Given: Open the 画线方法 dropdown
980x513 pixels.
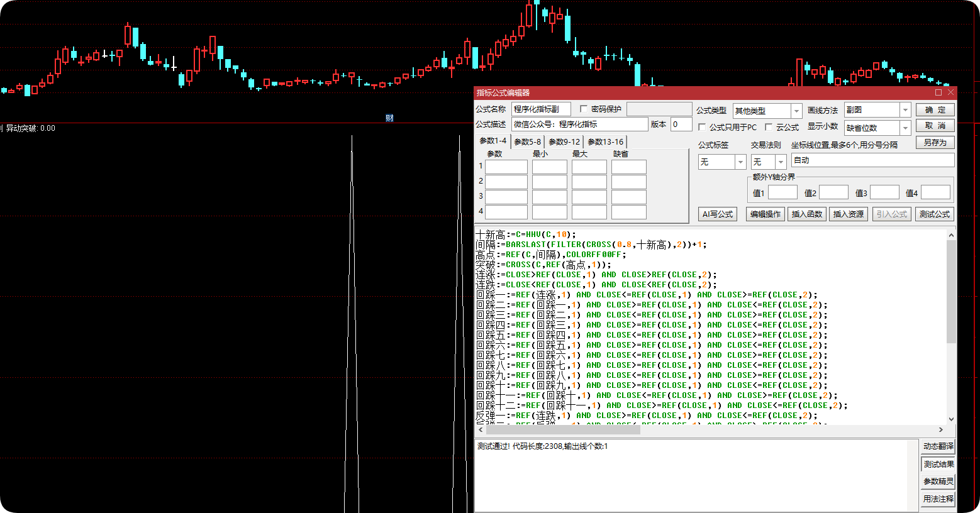Looking at the screenshot, I should (x=905, y=110).
